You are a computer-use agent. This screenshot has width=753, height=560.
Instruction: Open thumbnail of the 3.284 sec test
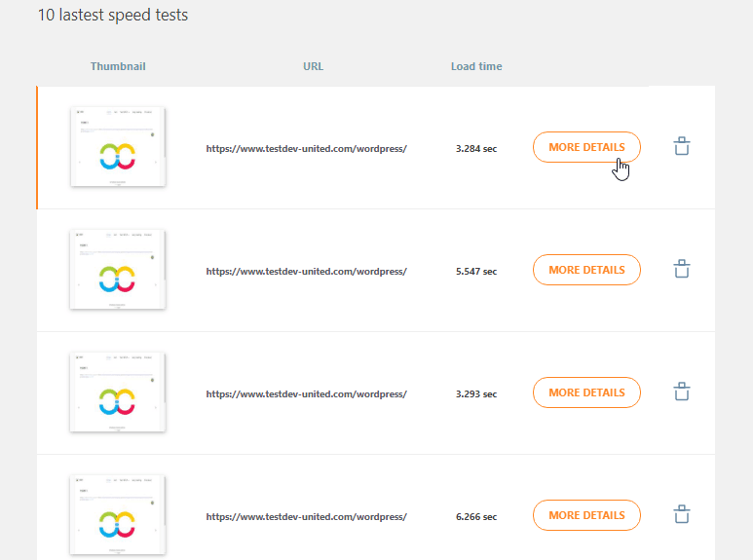[118, 147]
